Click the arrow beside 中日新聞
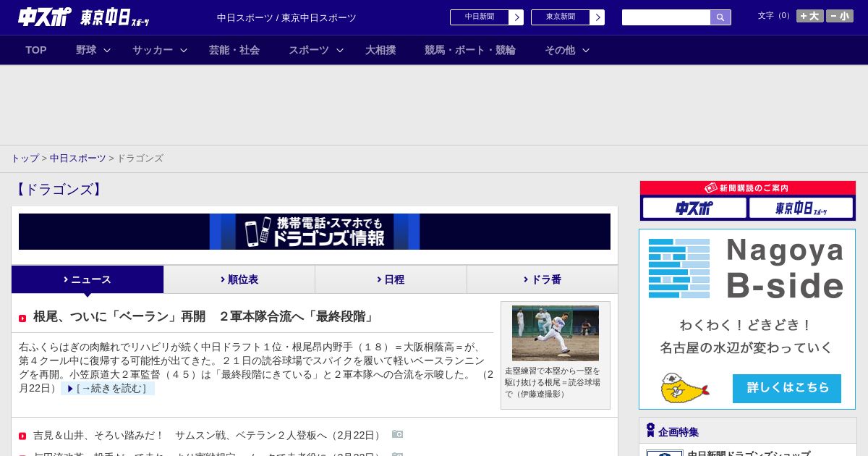868x456 pixels. tap(516, 17)
